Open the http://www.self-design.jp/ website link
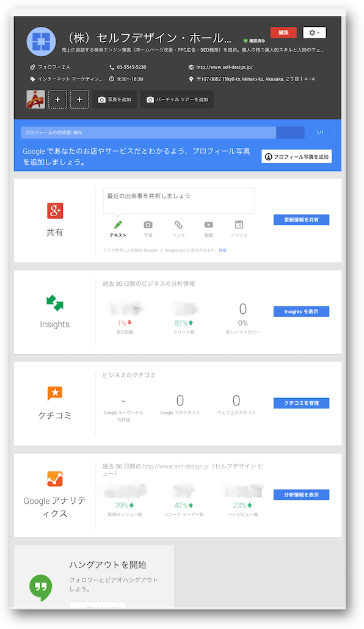 [224, 67]
